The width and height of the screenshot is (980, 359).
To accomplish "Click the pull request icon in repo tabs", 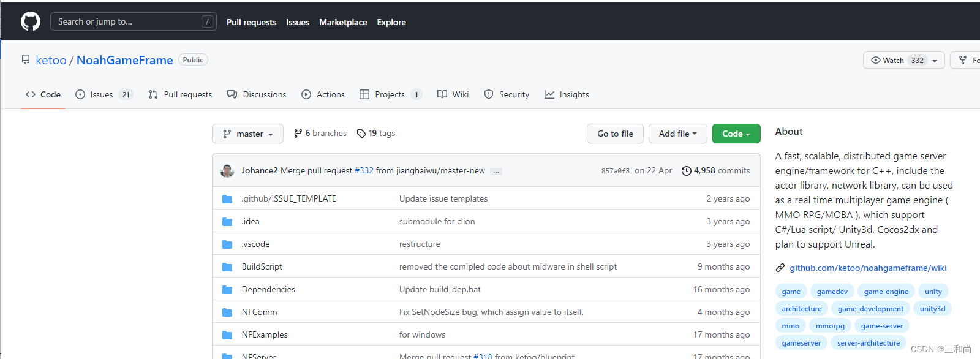I will (x=153, y=94).
